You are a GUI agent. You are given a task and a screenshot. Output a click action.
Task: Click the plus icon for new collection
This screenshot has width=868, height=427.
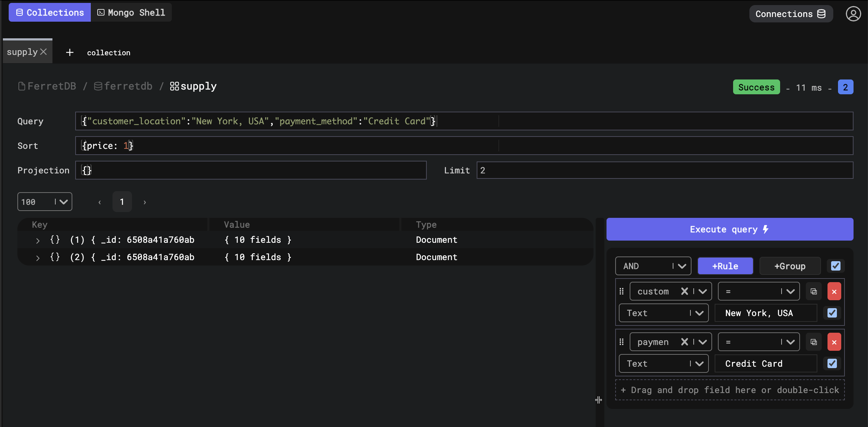(70, 53)
